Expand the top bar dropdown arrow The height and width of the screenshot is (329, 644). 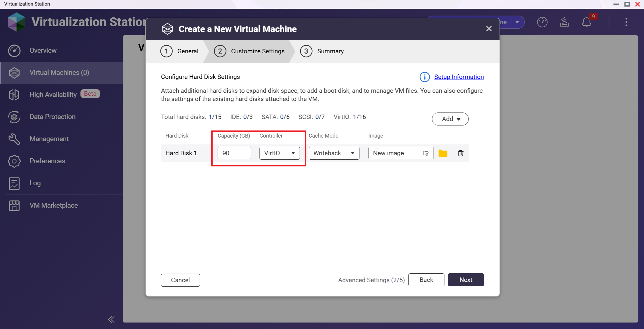(x=517, y=22)
